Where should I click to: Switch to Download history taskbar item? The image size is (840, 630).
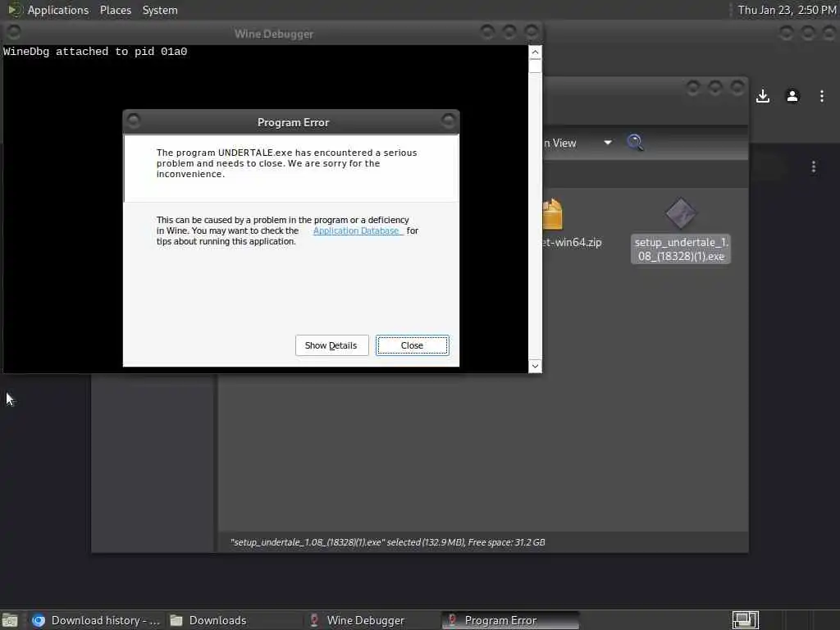(97, 620)
